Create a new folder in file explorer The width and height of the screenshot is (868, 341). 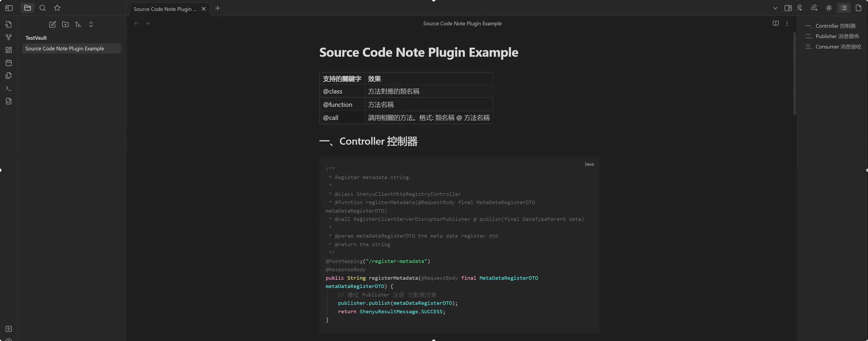(x=65, y=24)
